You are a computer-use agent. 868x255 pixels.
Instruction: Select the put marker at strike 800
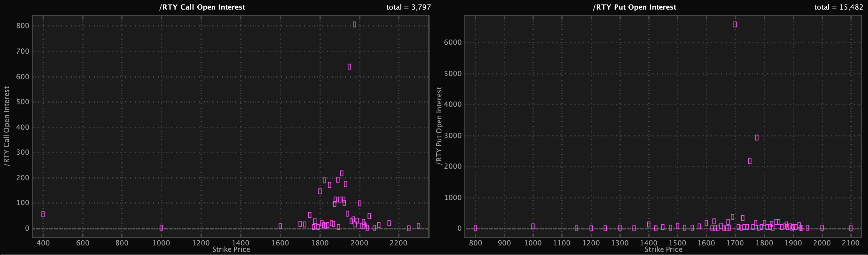pyautogui.click(x=476, y=228)
